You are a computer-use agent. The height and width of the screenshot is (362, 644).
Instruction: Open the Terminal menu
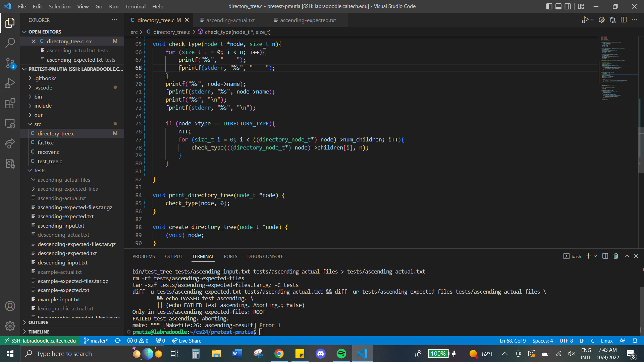click(135, 6)
